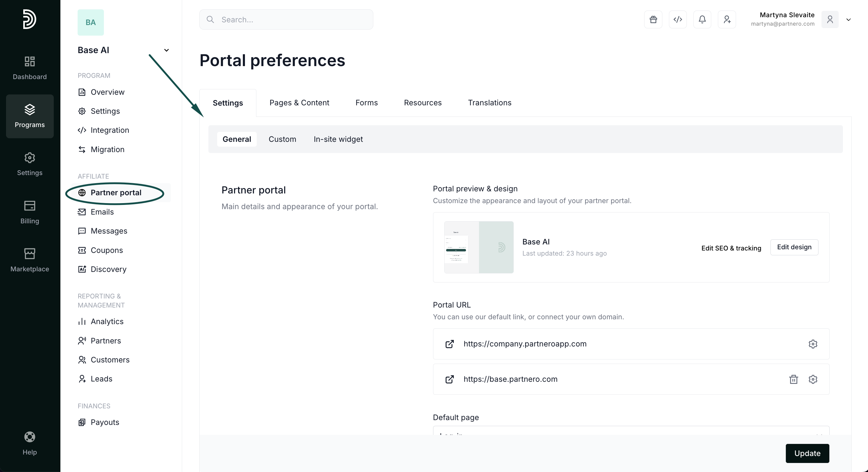The image size is (868, 472).
Task: Open settings gear for company.partneroapp.com URL
Action: coord(813,344)
